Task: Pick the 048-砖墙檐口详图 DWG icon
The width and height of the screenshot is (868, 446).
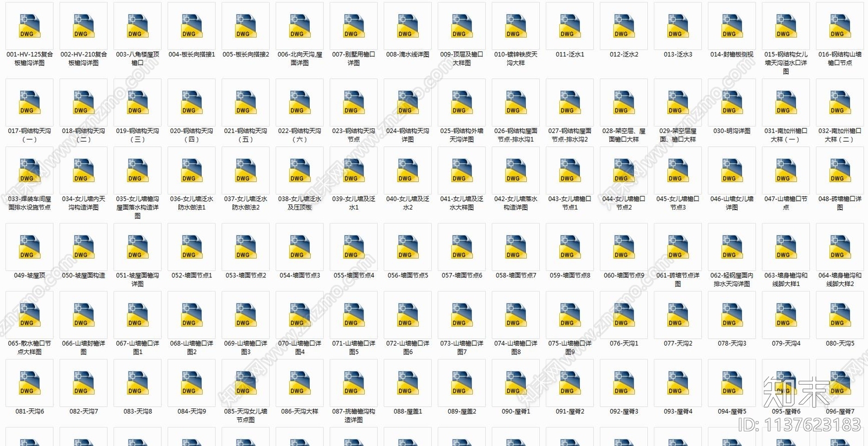Action: (x=840, y=170)
